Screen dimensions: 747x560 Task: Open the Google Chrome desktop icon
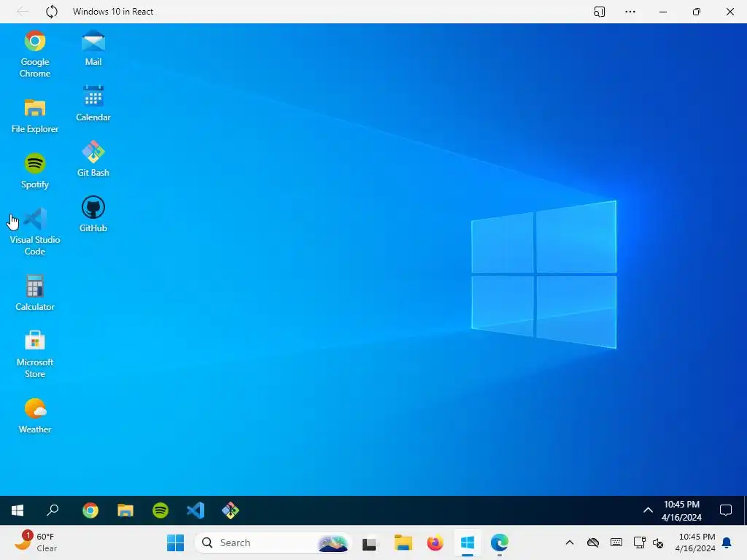point(35,54)
